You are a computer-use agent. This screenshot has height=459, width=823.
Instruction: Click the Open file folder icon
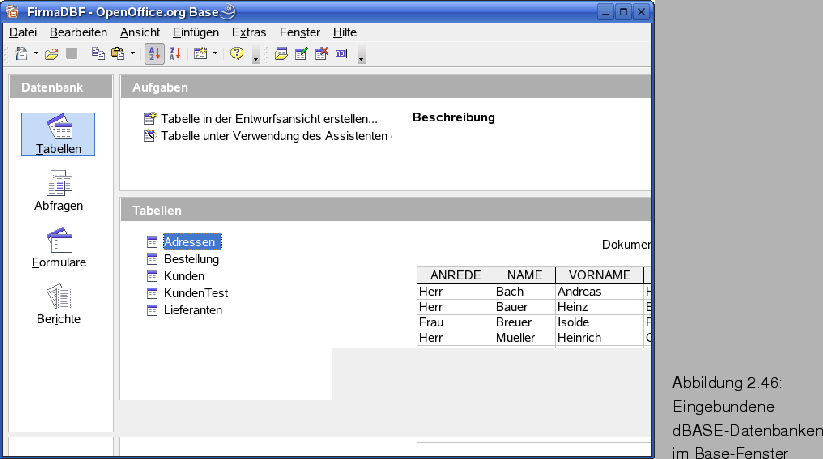51,54
